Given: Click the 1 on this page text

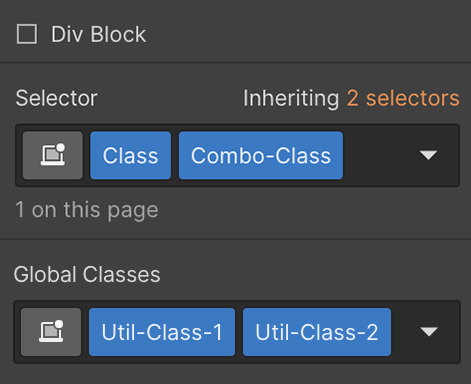Looking at the screenshot, I should (x=87, y=210).
